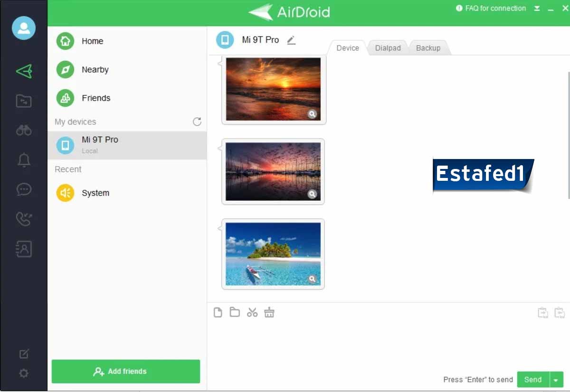This screenshot has height=392, width=570.
Task: Open Contacts icon in sidebar
Action: pyautogui.click(x=24, y=249)
